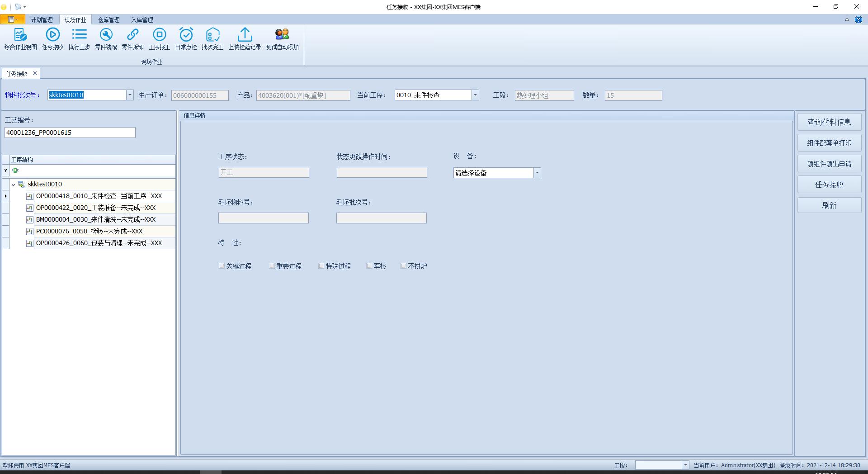Screen dimensions: 868x474
Task: Open the 请选择设备 device dropdown
Action: pos(537,173)
